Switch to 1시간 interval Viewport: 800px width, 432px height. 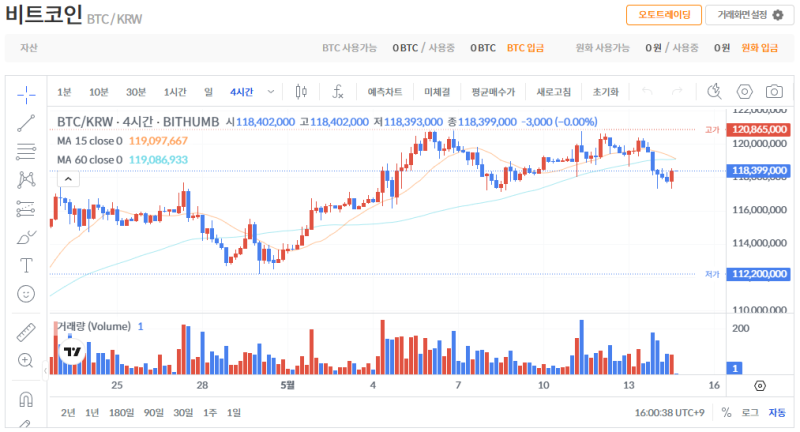point(174,92)
